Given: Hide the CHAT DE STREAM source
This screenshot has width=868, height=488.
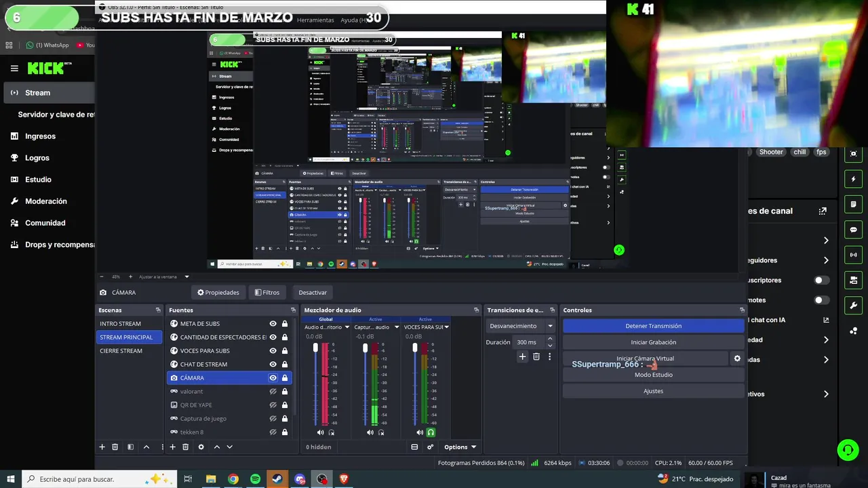Looking at the screenshot, I should [273, 365].
